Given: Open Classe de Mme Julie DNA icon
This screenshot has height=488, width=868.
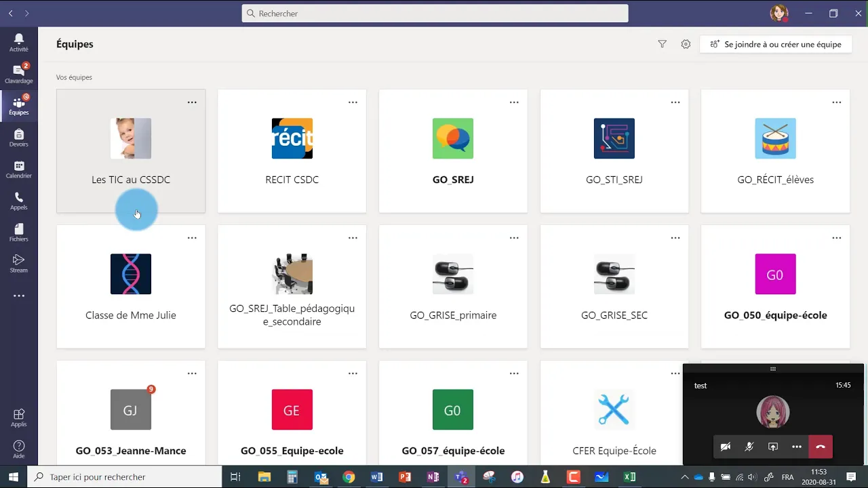Looking at the screenshot, I should point(131,274).
